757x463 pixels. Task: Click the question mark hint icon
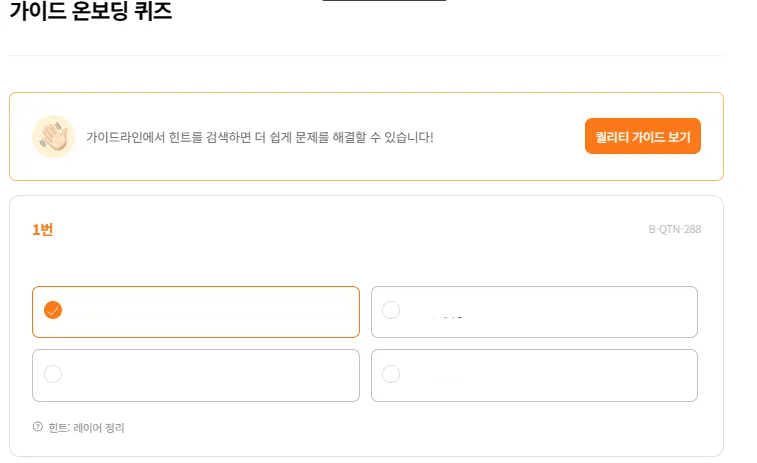(x=38, y=427)
